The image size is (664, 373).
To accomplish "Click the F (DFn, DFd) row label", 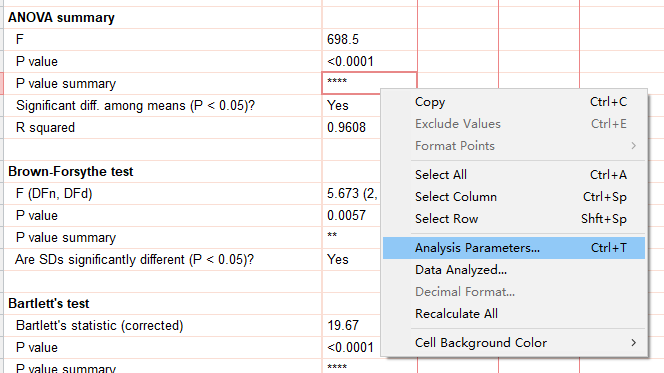I will point(54,193).
